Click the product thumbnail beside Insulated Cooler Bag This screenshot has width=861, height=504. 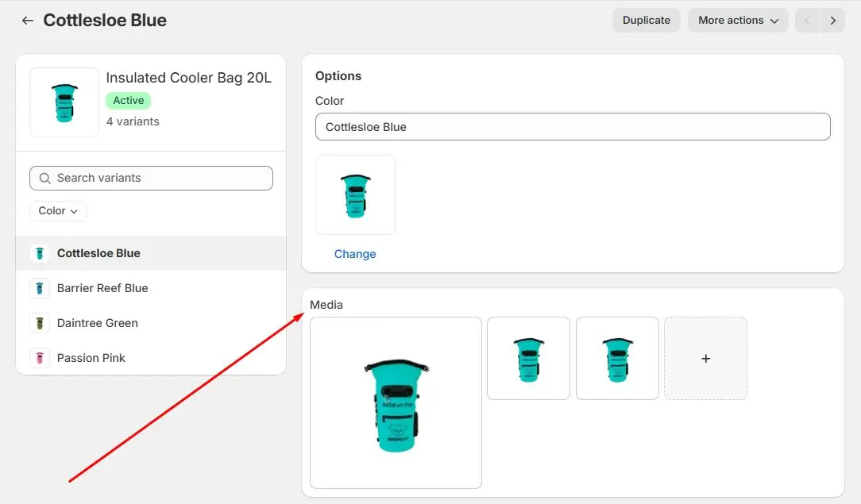(x=64, y=102)
